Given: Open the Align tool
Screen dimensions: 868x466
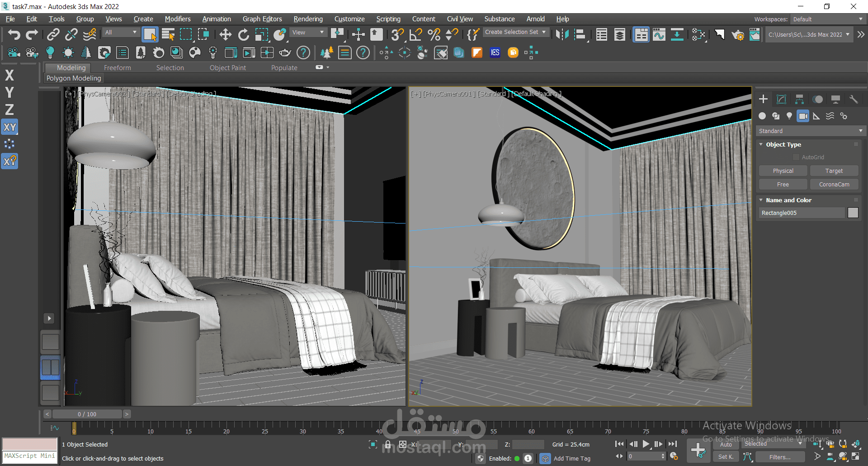Looking at the screenshot, I should (x=580, y=34).
